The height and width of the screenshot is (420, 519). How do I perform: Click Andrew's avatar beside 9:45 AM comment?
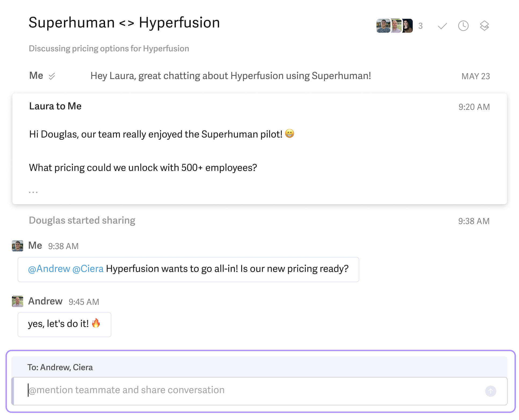[x=18, y=302]
